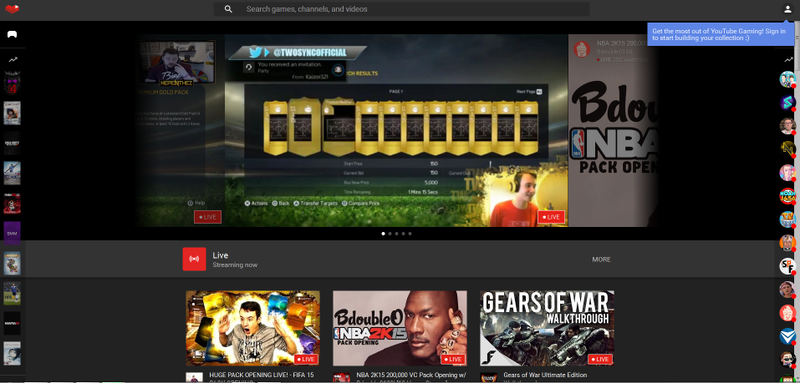Open the games controller sidebar icon
Screen dimensions: 800x383
pyautogui.click(x=12, y=35)
